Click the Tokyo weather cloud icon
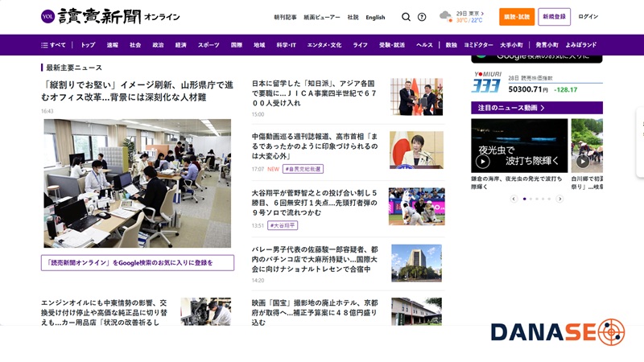This screenshot has height=362, width=644. (x=446, y=16)
